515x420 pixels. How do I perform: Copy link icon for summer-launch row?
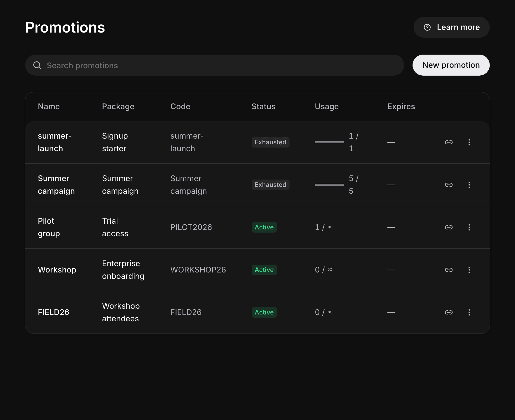click(449, 142)
